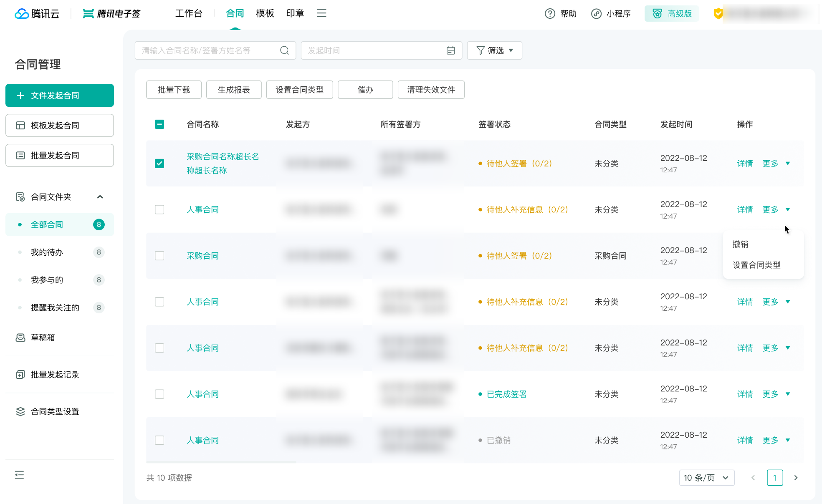Click the list icon beside 批量发起合同
Image resolution: width=822 pixels, height=504 pixels.
click(20, 156)
